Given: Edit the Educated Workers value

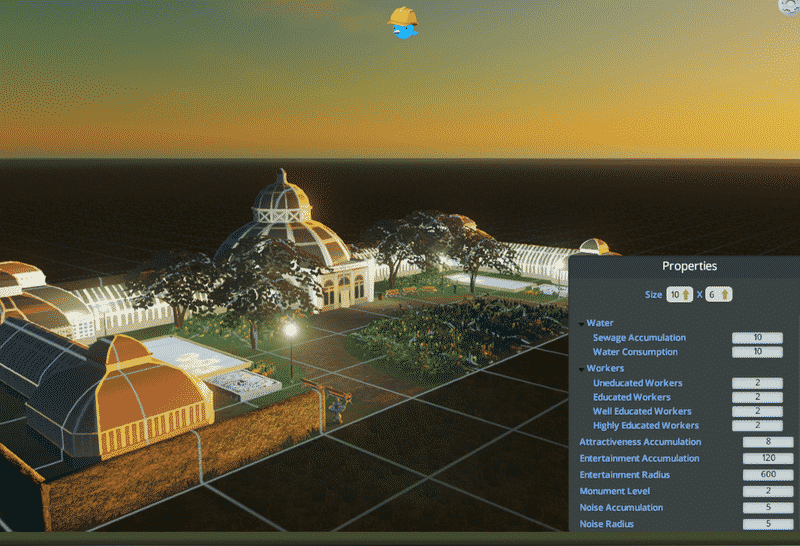Looking at the screenshot, I should (757, 397).
